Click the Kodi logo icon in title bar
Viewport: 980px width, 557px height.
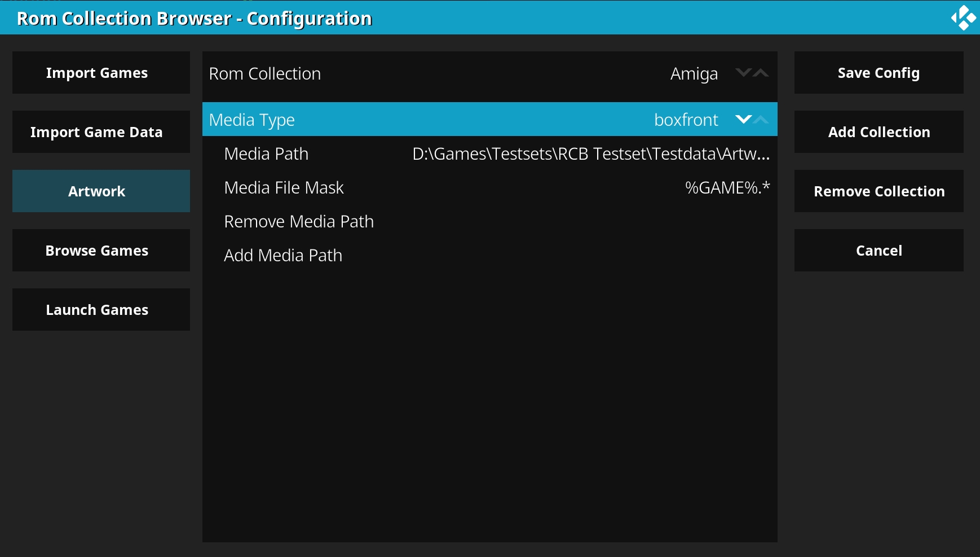click(964, 17)
